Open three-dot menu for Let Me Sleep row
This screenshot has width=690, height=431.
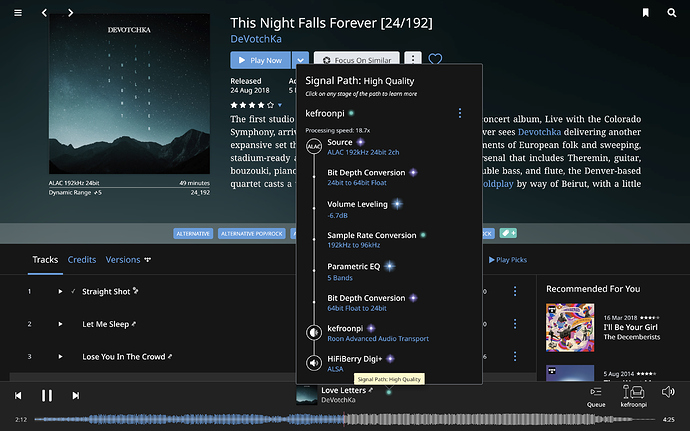tap(515, 324)
